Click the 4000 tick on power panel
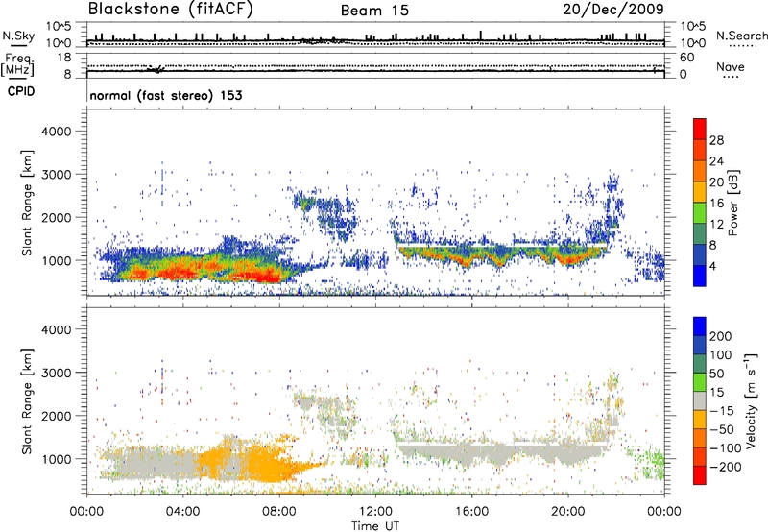The height and width of the screenshot is (532, 768). pyautogui.click(x=56, y=132)
